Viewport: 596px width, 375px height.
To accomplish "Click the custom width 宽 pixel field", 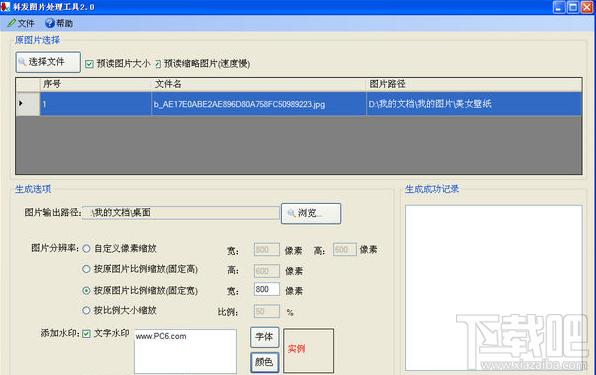I will click(267, 250).
